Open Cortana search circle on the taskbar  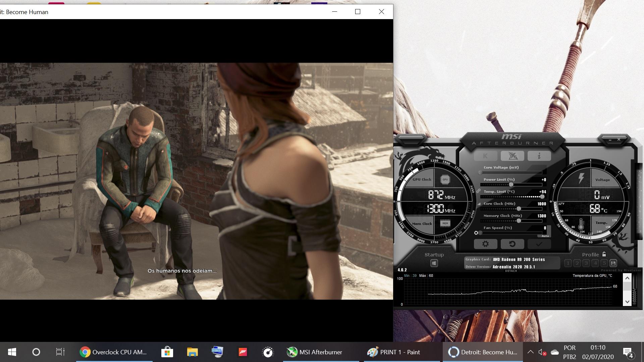36,352
